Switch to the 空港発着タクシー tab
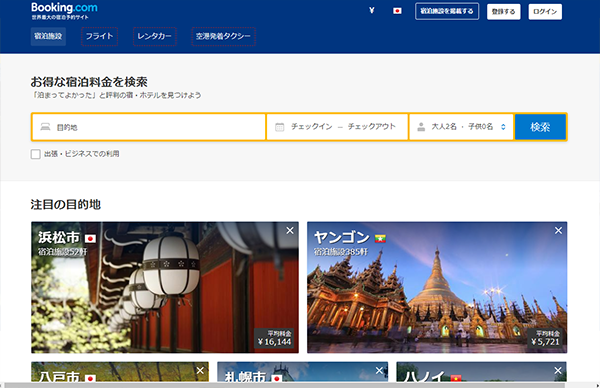Image resolution: width=600 pixels, height=388 pixels. (223, 36)
